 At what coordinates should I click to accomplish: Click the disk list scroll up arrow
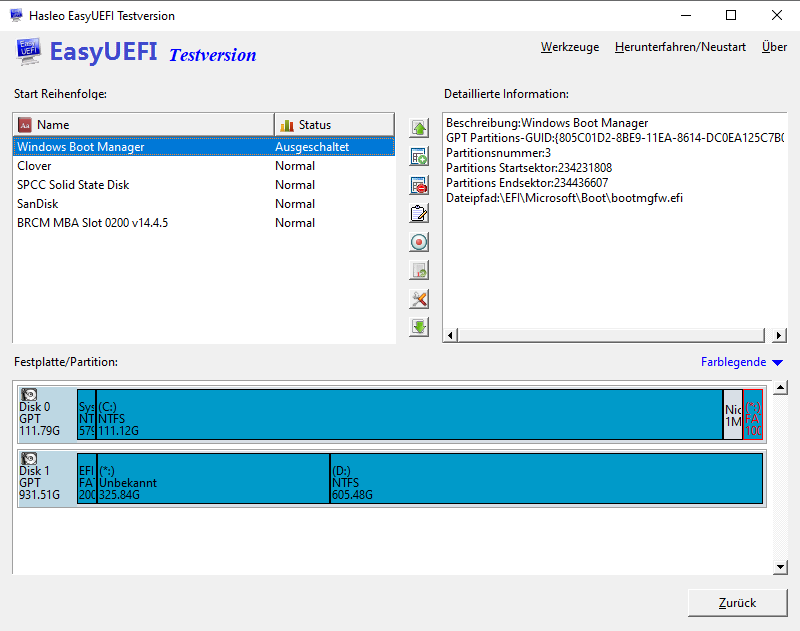pos(780,388)
